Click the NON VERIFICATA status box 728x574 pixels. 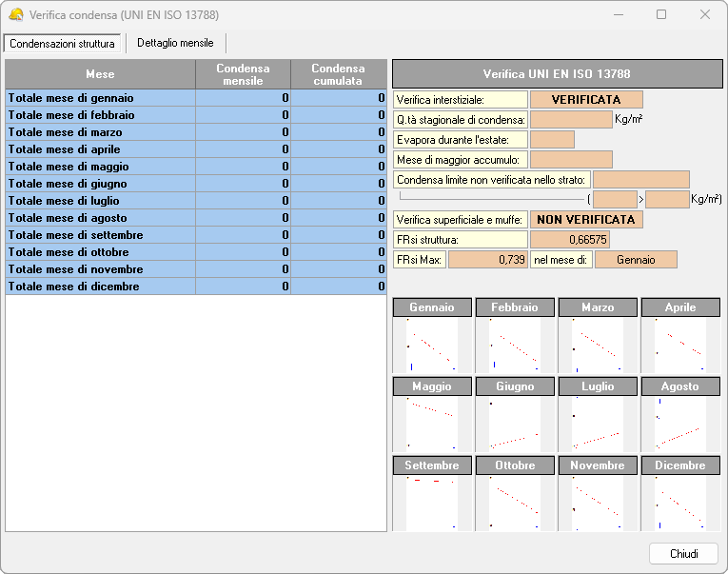586,220
